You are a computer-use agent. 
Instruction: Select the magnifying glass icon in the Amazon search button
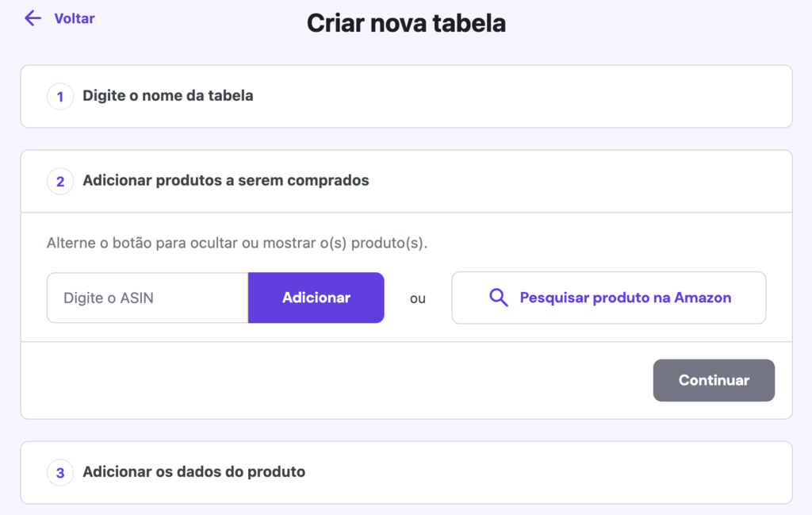pos(498,298)
